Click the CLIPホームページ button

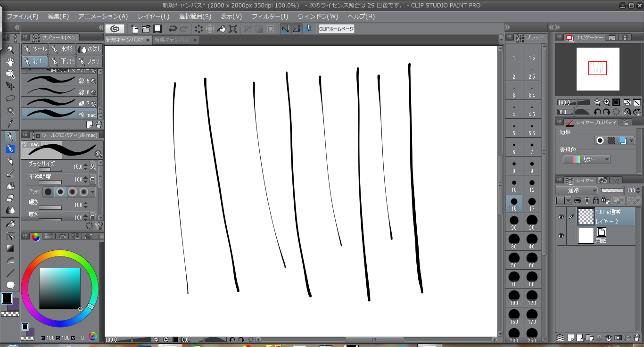[x=336, y=29]
